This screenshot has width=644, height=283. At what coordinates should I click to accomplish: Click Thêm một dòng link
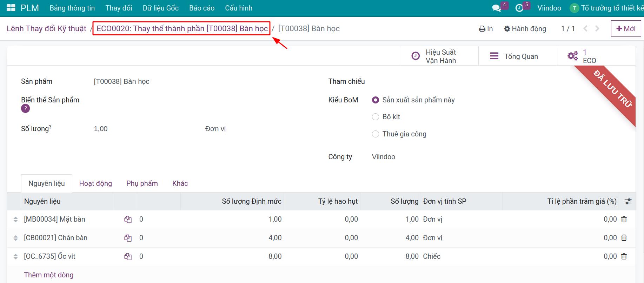pyautogui.click(x=49, y=275)
